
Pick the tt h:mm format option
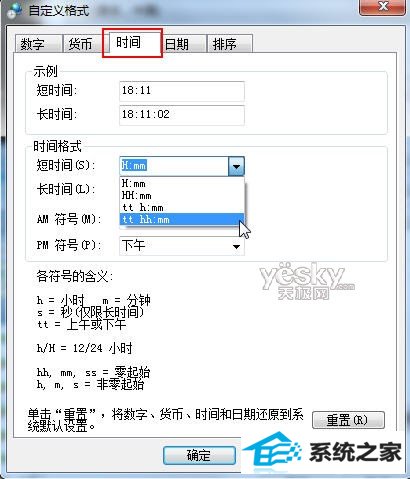click(x=182, y=207)
